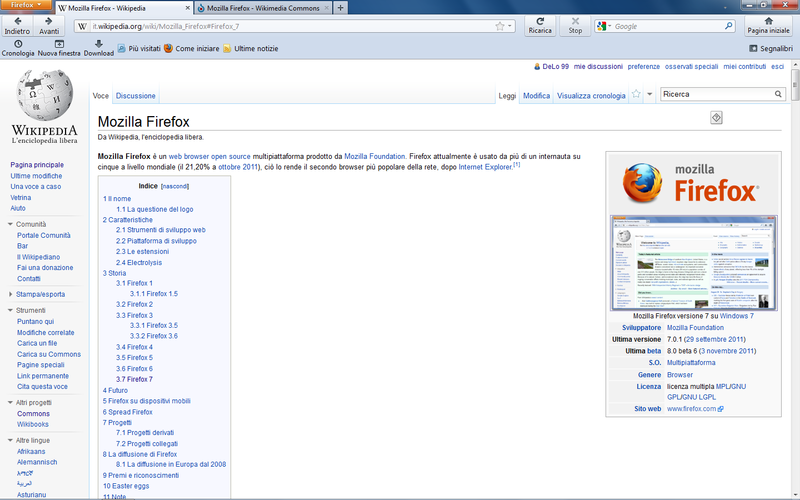Select the Voce tab

click(101, 95)
